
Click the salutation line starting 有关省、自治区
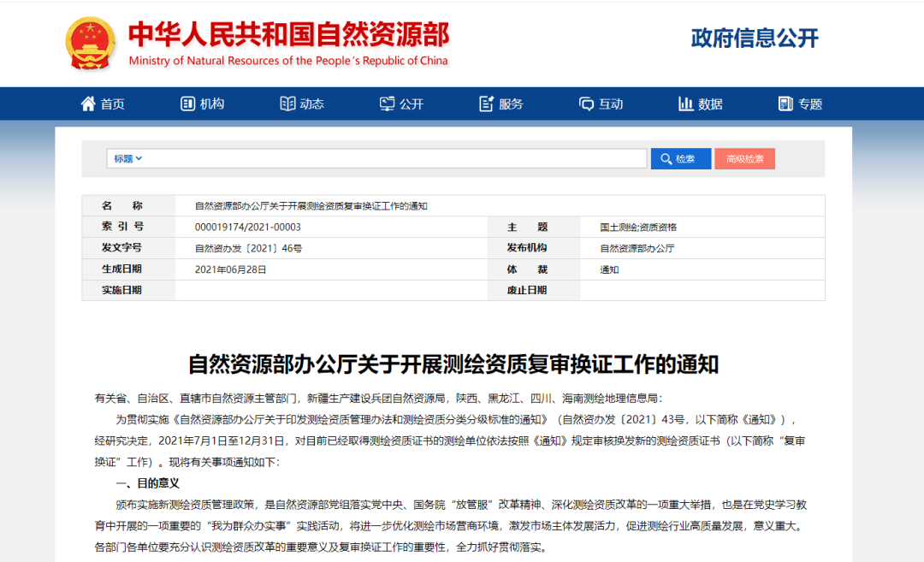(x=378, y=399)
